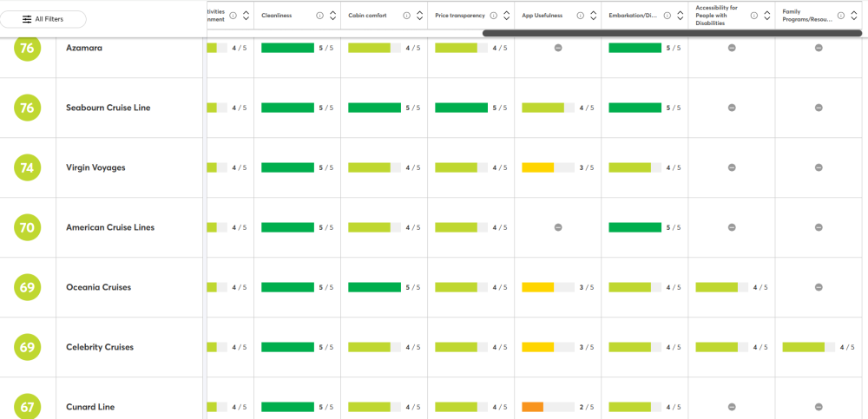Click Azamara's Accessibility no-data icon

(732, 49)
